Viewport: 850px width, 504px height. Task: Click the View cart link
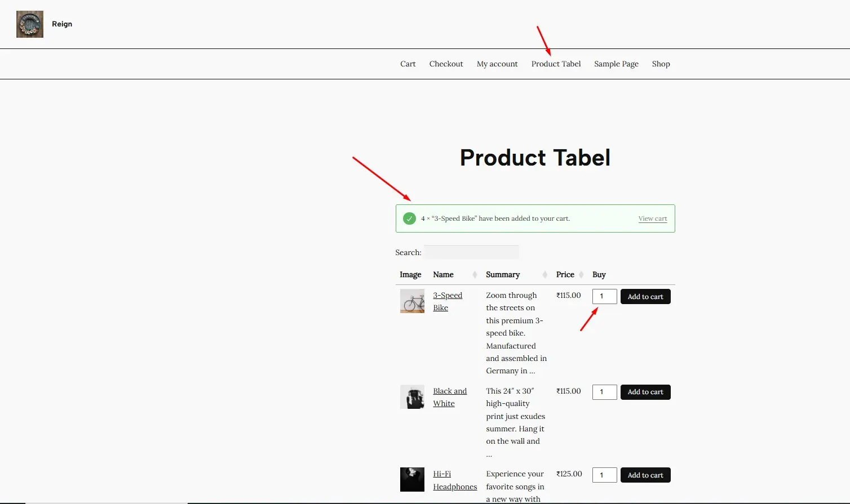click(x=652, y=218)
